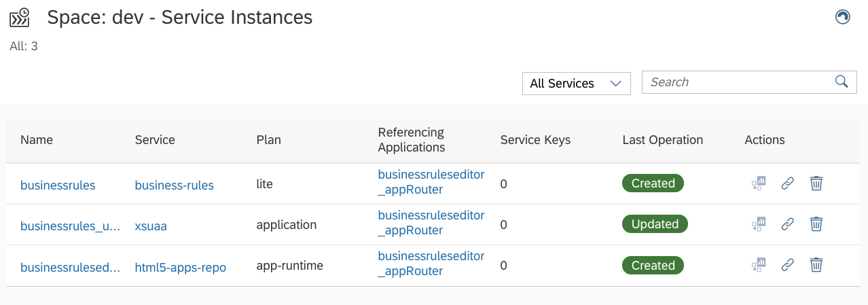The image size is (868, 305).
Task: Click the refresh icon at top right
Action: (x=843, y=17)
